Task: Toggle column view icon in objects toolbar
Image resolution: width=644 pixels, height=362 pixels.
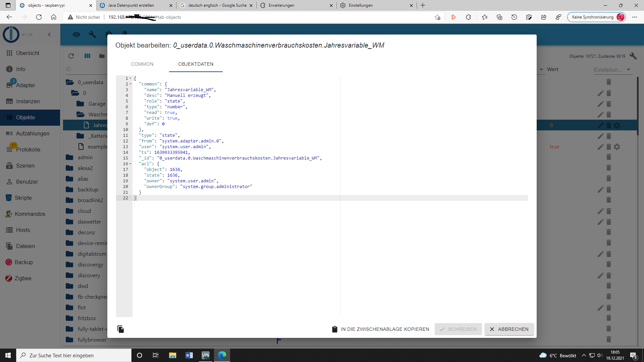Action: 87,56
